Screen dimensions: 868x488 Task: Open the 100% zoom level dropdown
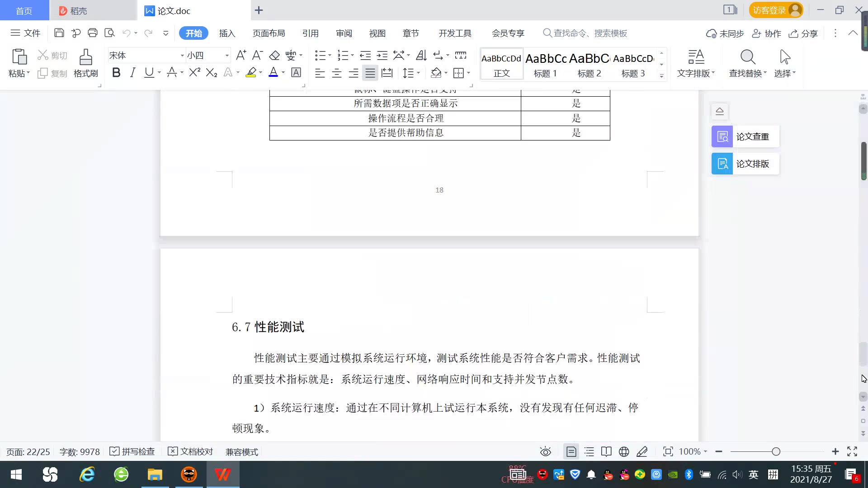pyautogui.click(x=693, y=451)
